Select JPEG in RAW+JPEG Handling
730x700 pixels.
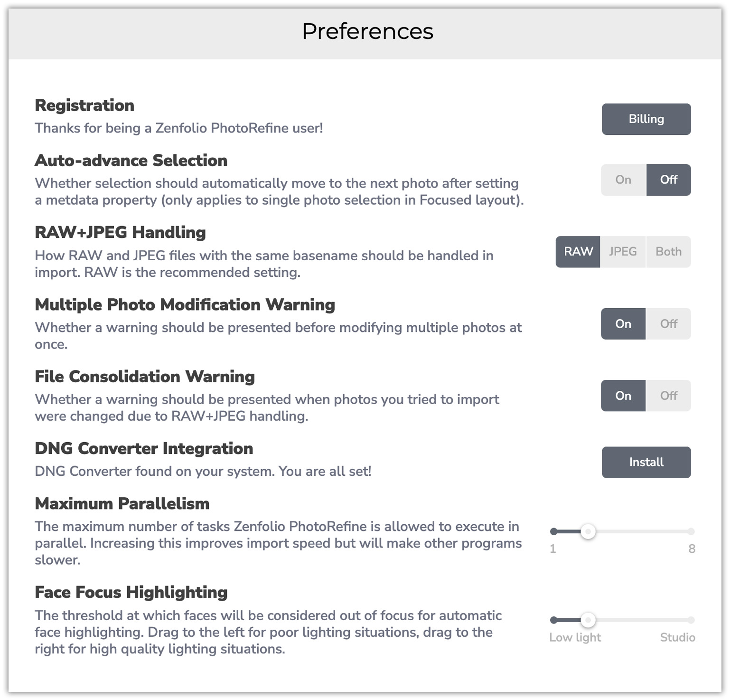(622, 251)
